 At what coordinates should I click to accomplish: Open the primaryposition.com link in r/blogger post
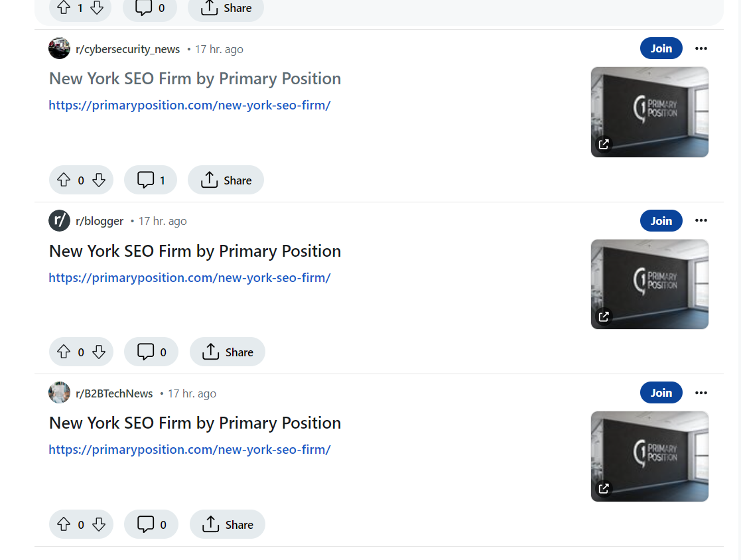pyautogui.click(x=190, y=277)
